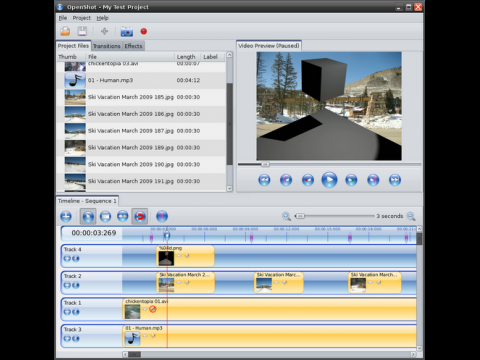Click the blue camera icon in the main toolbar

pos(127,32)
